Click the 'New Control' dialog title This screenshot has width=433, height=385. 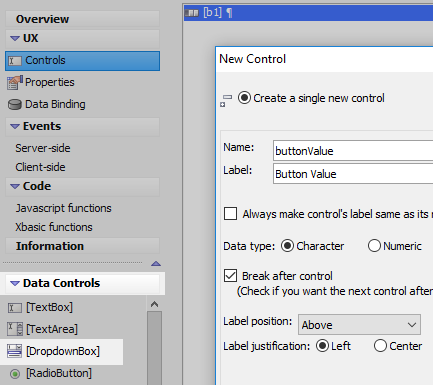tap(252, 59)
